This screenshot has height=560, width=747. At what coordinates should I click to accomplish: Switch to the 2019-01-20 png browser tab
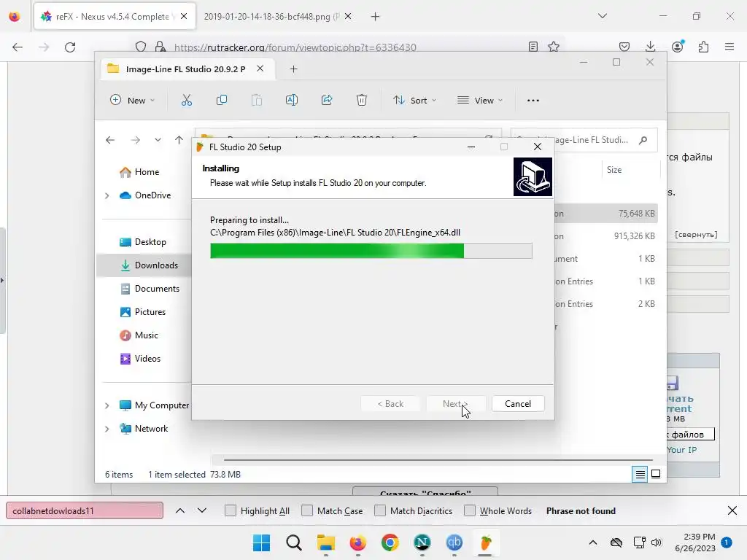coord(271,17)
